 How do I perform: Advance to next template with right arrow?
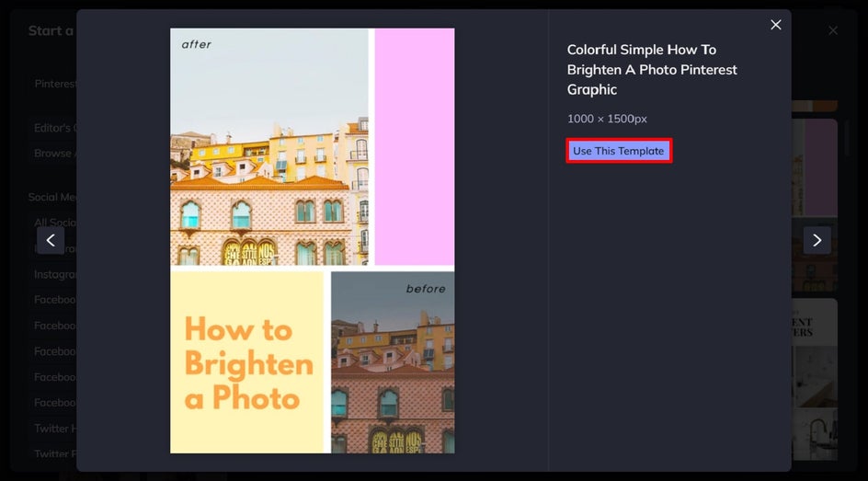coord(817,240)
